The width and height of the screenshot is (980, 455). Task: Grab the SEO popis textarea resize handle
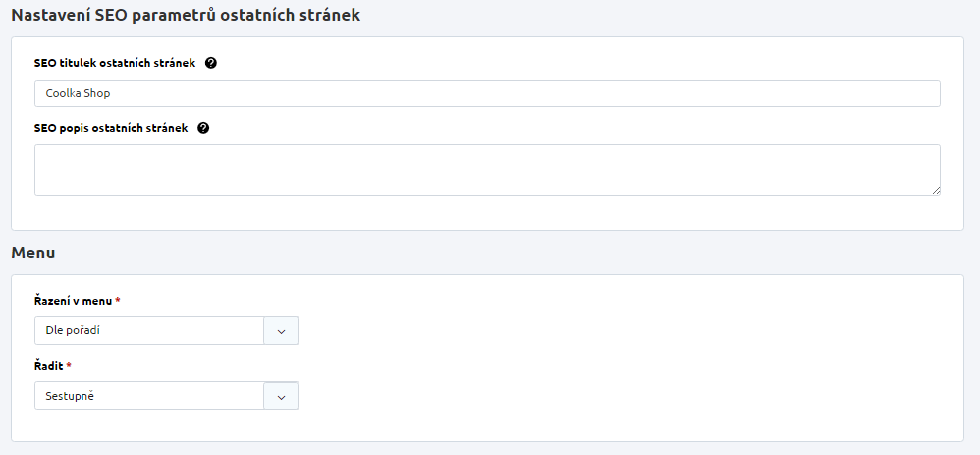935,190
